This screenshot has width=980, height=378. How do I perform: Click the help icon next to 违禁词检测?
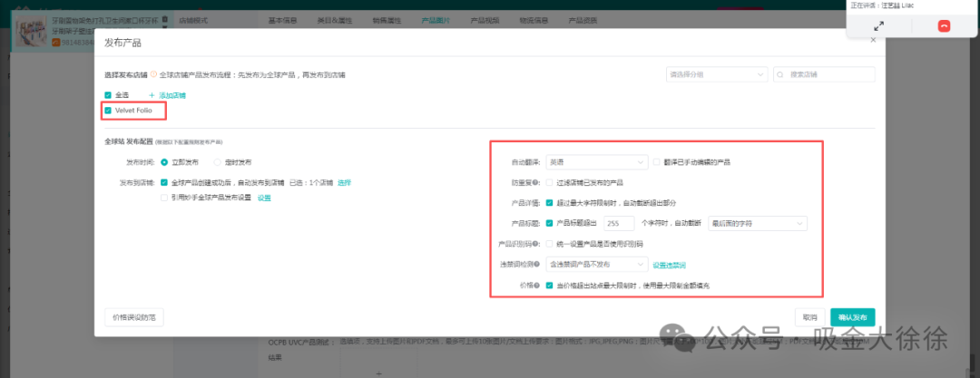pyautogui.click(x=537, y=265)
